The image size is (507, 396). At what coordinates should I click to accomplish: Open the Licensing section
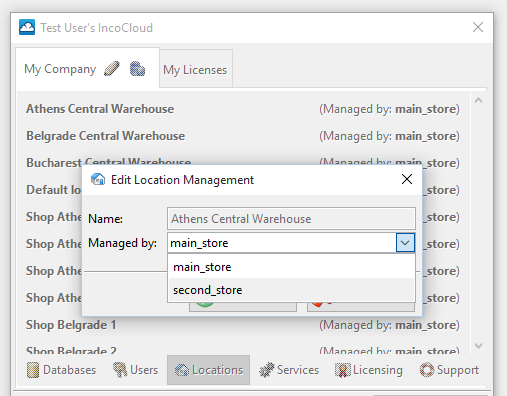369,370
